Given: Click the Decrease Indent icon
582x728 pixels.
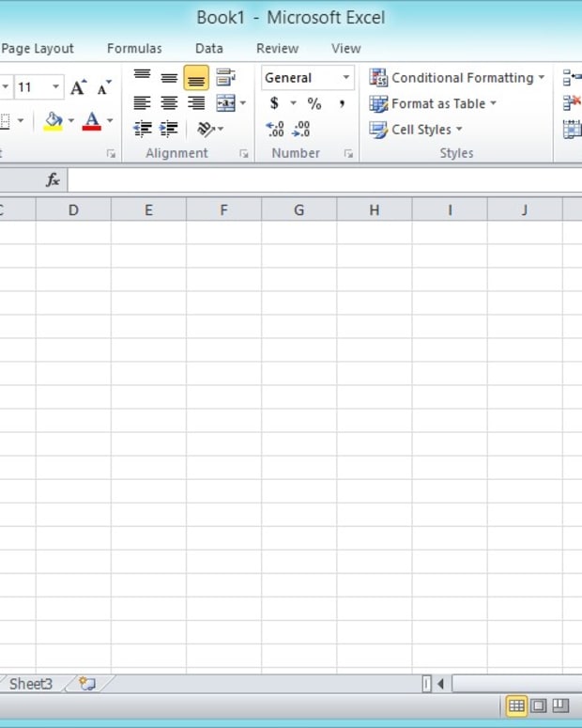Looking at the screenshot, I should point(143,130).
